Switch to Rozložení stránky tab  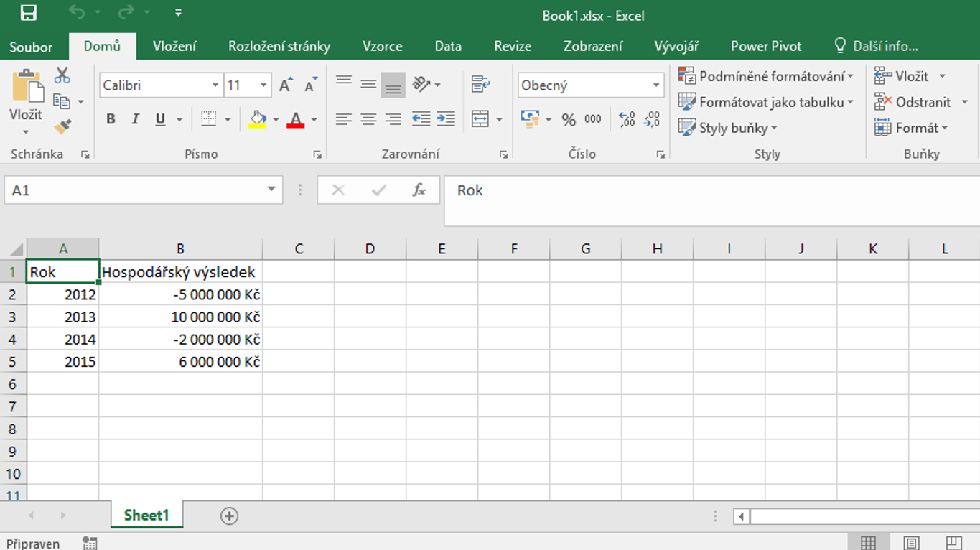(x=279, y=46)
